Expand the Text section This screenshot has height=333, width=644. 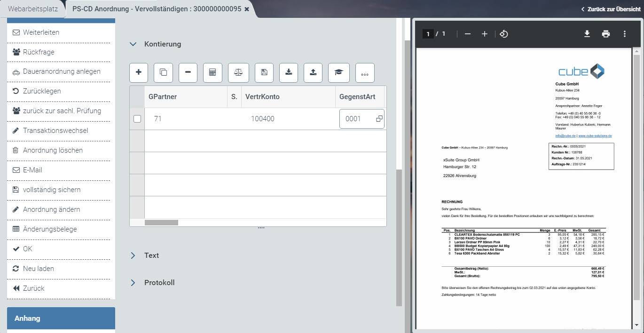tap(134, 256)
